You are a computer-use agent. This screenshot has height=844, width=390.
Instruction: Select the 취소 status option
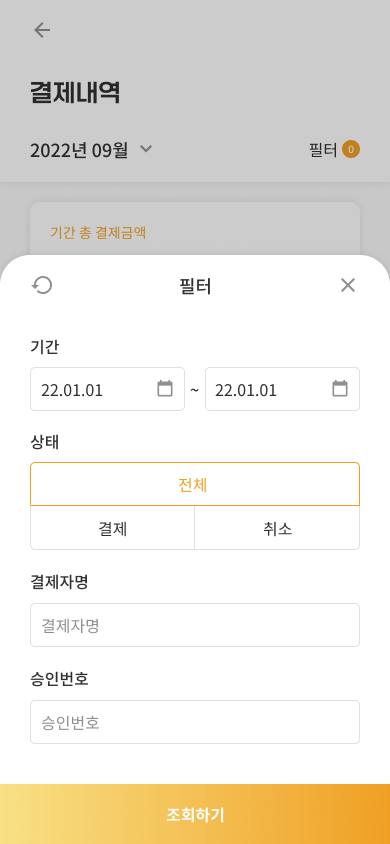click(277, 528)
